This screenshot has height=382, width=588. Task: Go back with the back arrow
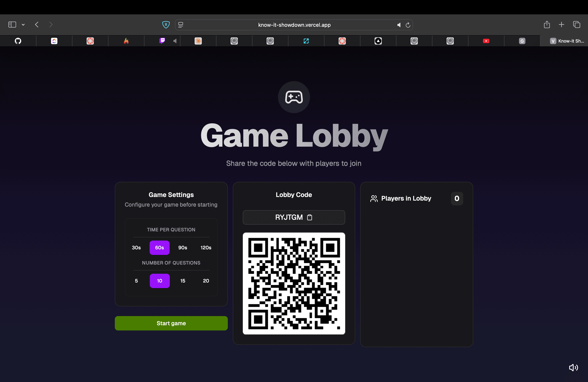(37, 25)
